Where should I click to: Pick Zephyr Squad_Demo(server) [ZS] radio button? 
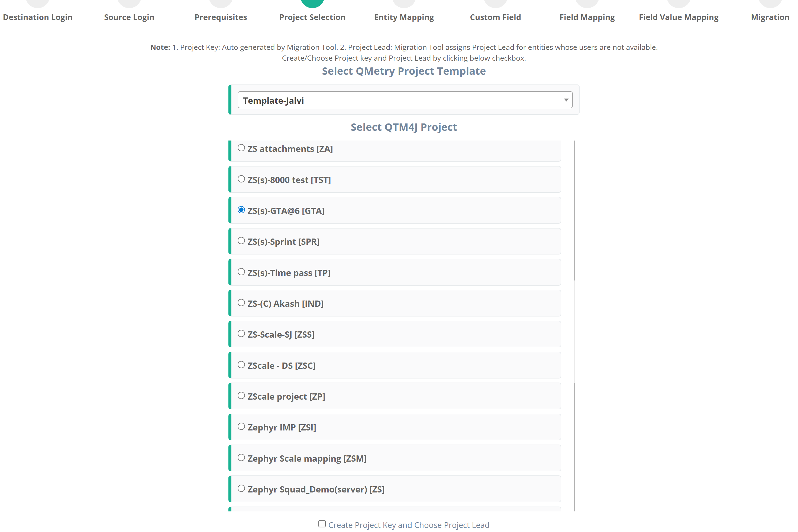coord(241,489)
